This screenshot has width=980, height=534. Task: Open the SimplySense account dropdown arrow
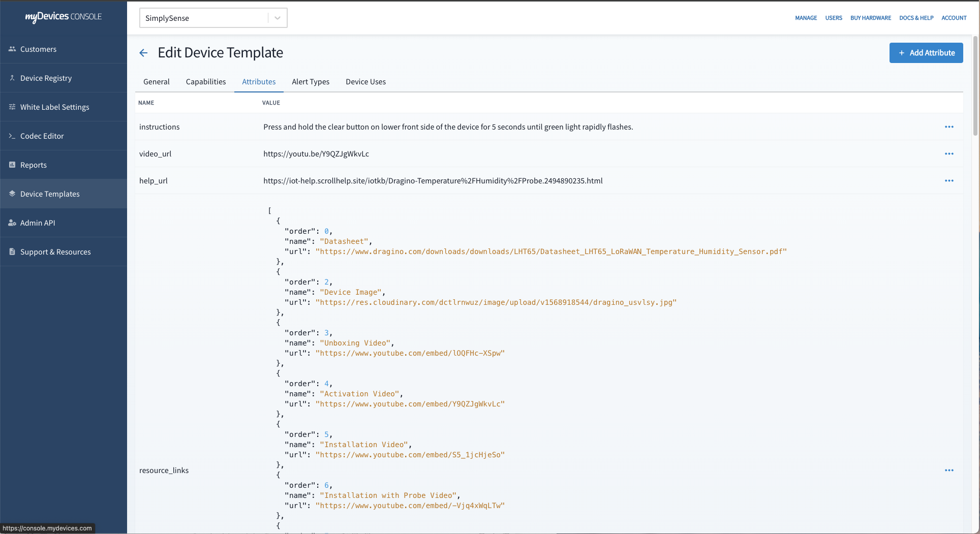278,18
